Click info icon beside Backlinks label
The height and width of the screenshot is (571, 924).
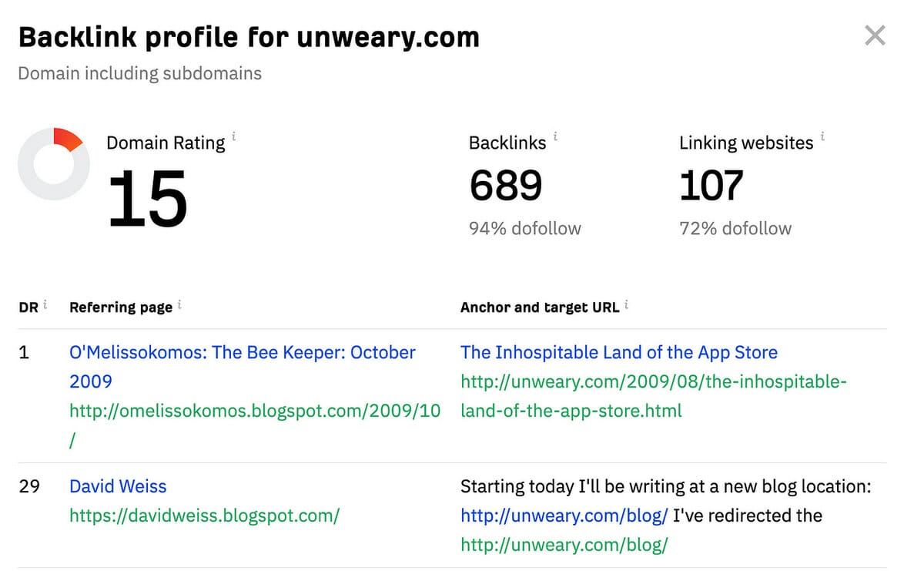tap(555, 137)
